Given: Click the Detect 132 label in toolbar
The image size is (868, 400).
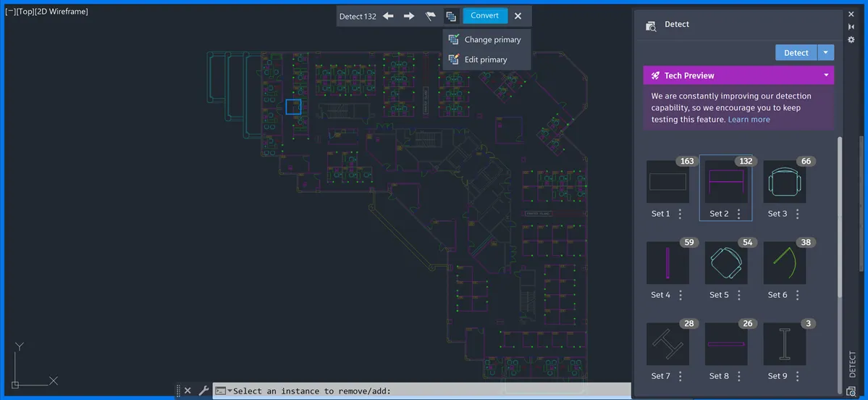Looking at the screenshot, I should coord(358,16).
